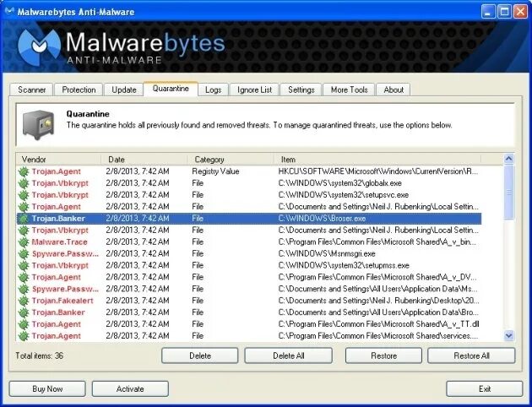Close the Malwarebytes Anti-Malware window
The height and width of the screenshot is (407, 532).
click(x=520, y=12)
